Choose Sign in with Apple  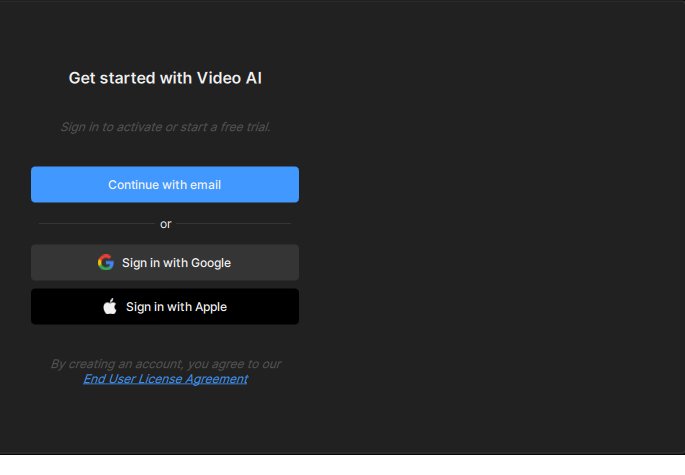tap(165, 306)
